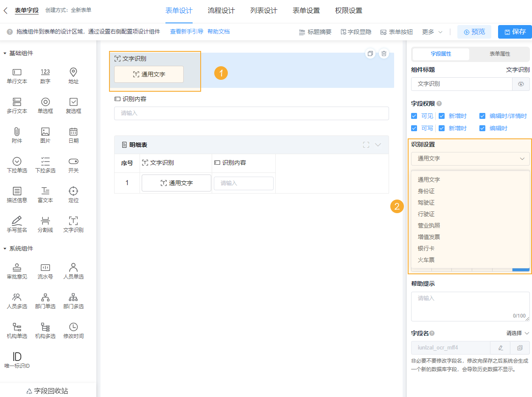The height and width of the screenshot is (397, 532).
Task: Switch to the 流程设计 tab
Action: point(220,11)
